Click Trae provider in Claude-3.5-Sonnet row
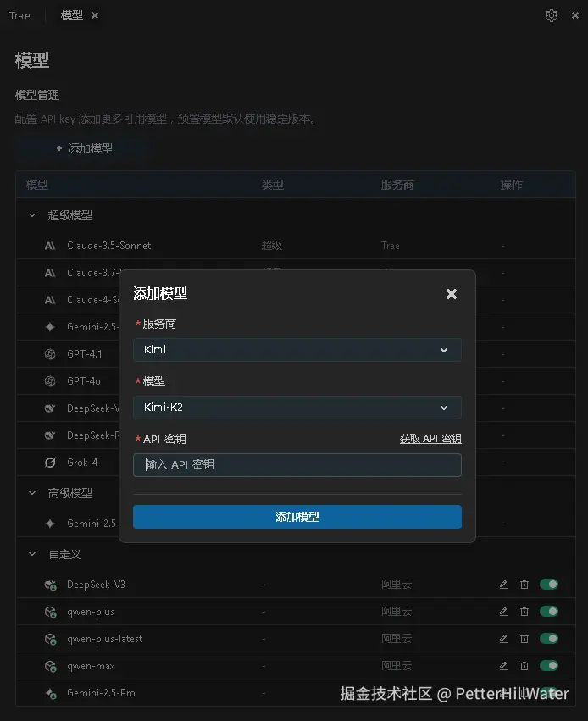This screenshot has width=588, height=721. tap(391, 246)
